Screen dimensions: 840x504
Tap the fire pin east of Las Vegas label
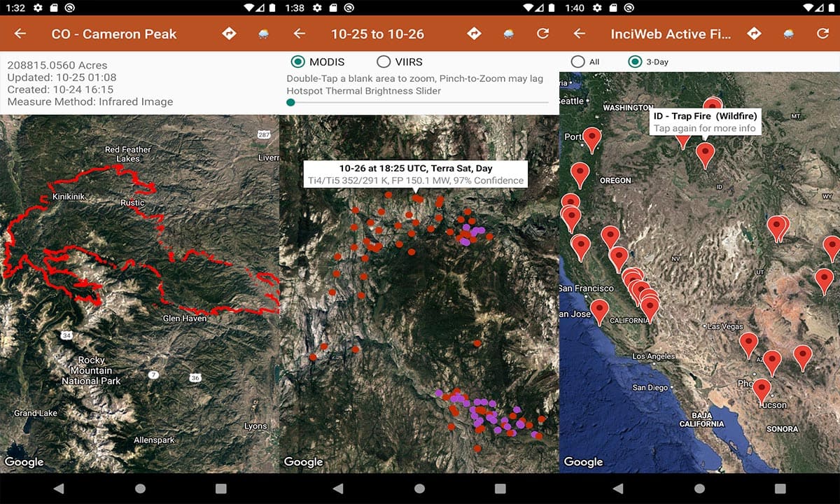tap(749, 345)
